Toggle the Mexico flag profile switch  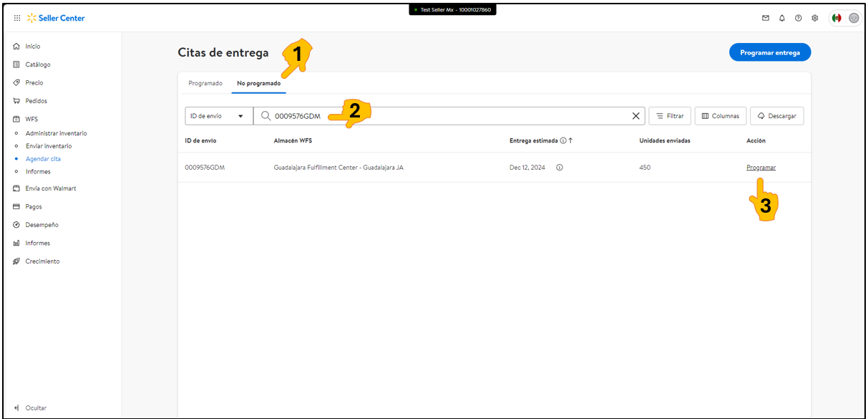(x=844, y=18)
